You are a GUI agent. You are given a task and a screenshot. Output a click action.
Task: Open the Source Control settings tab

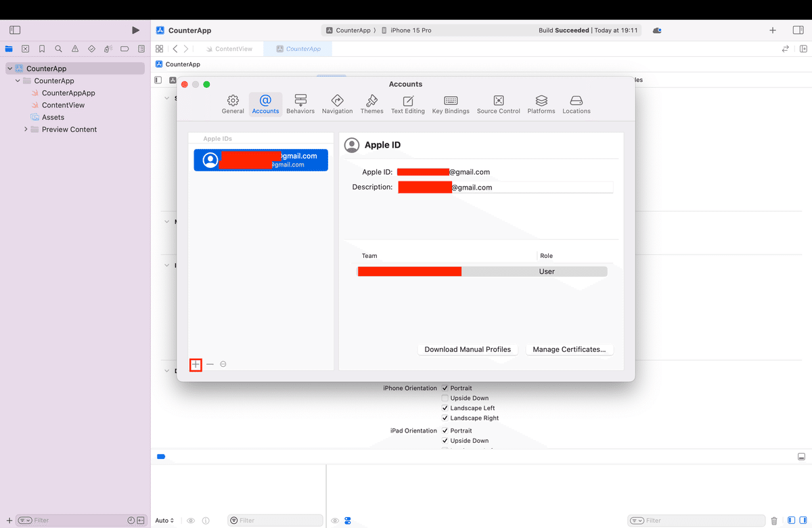[499, 104]
